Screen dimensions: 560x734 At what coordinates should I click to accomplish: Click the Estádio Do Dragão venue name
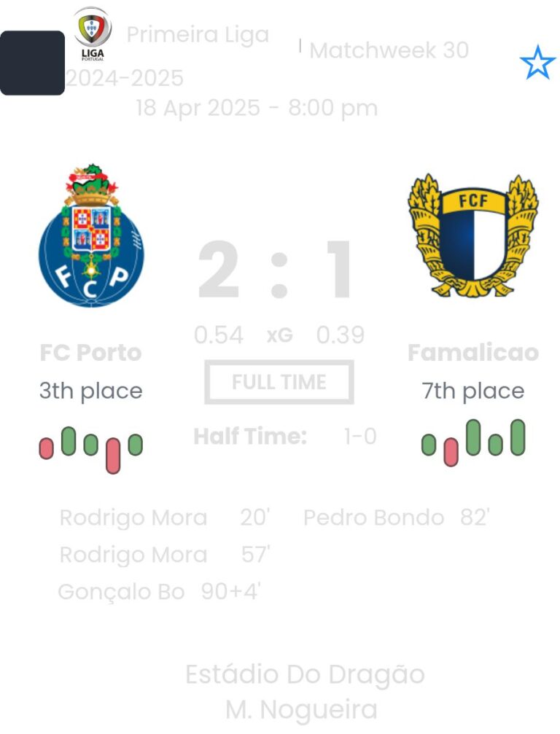[305, 674]
